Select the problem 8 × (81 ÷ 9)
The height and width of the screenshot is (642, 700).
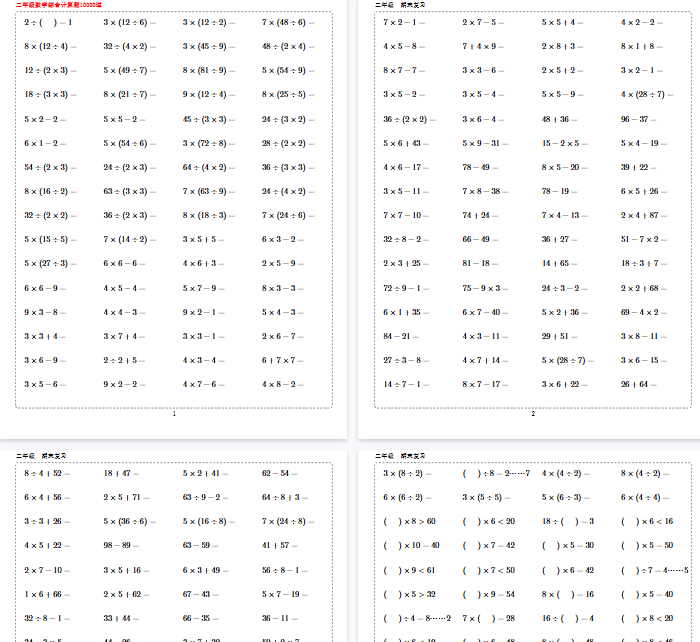[x=208, y=70]
